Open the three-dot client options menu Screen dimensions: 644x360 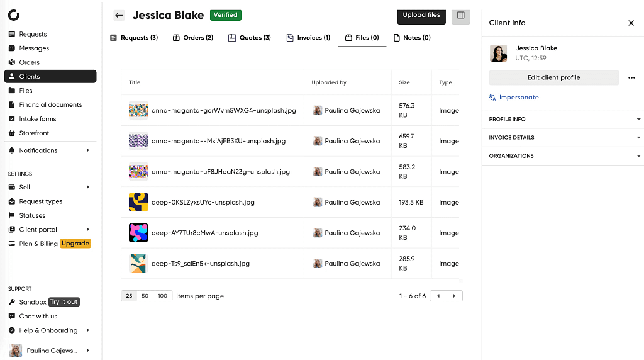click(x=631, y=77)
